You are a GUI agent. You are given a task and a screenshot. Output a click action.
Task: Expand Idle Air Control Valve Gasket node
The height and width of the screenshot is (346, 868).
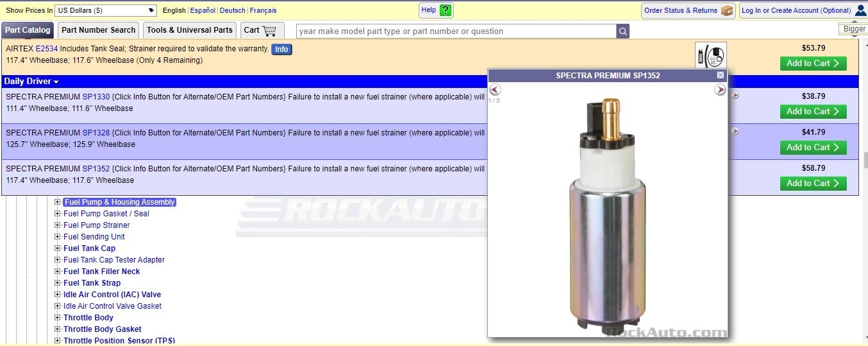(x=58, y=306)
